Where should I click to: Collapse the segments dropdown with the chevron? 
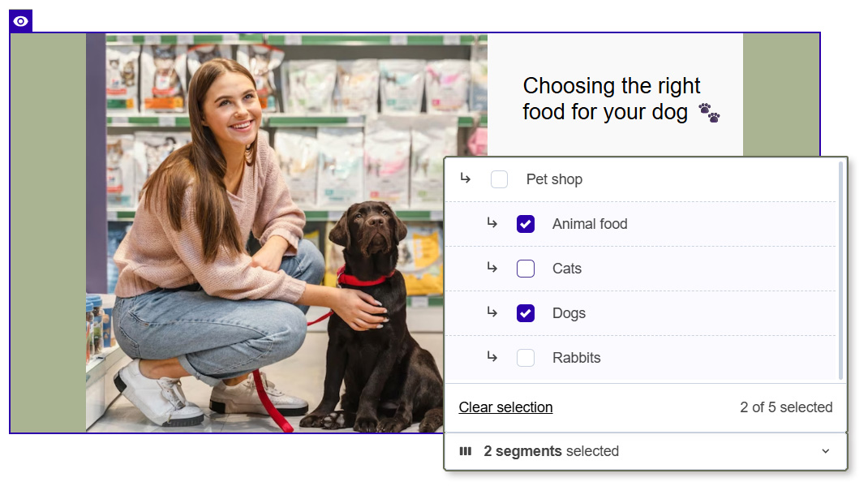[826, 451]
